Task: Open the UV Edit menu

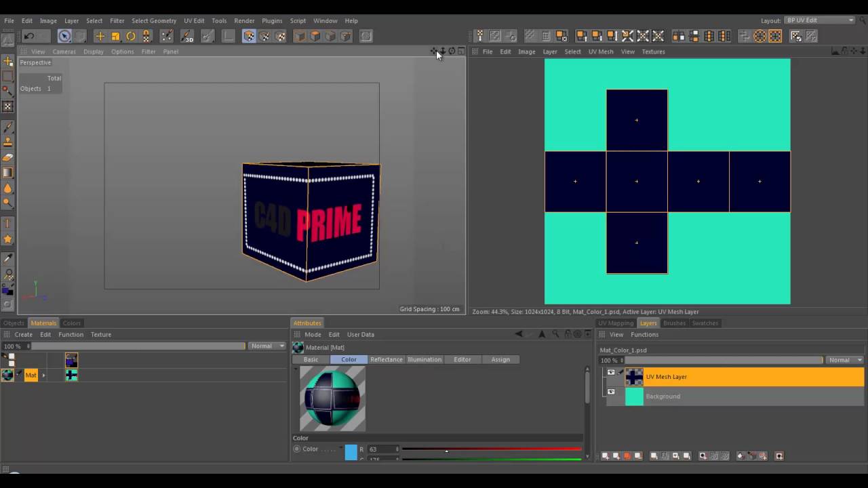Action: click(194, 20)
